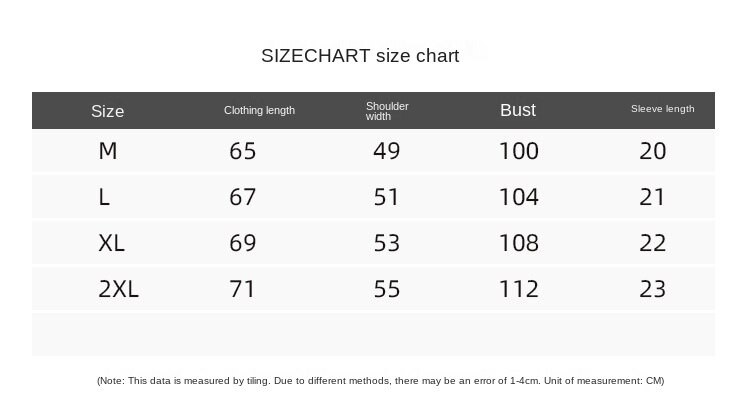Click shoulder width value 53
750x414 pixels.
pos(386,243)
